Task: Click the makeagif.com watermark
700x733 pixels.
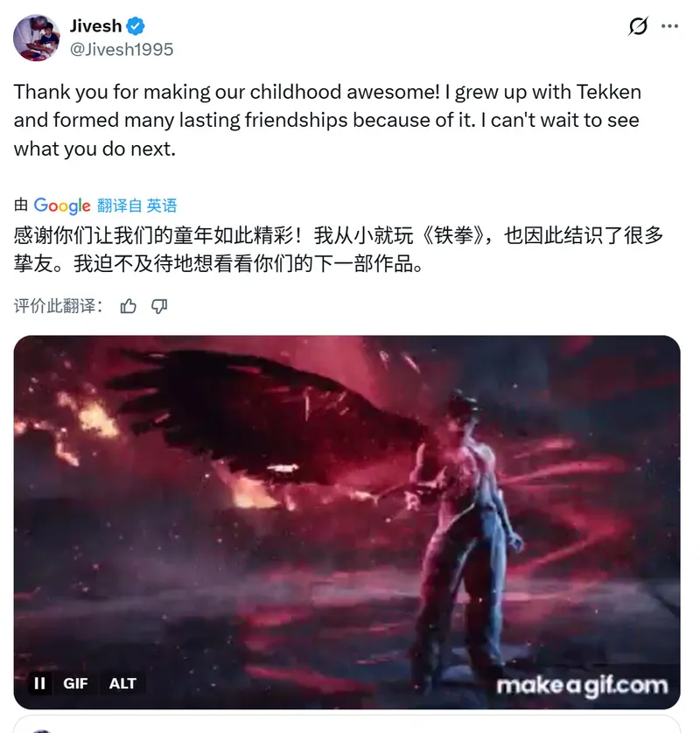Action: 582,687
